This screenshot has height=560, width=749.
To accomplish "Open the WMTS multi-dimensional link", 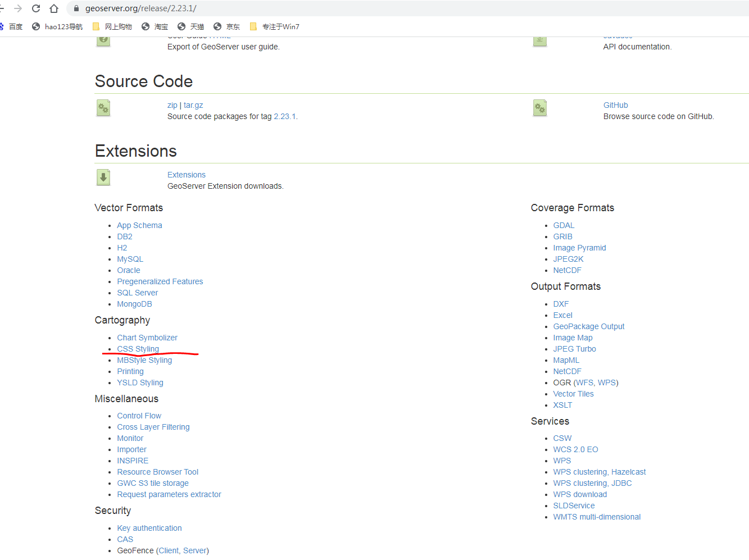I will click(597, 517).
